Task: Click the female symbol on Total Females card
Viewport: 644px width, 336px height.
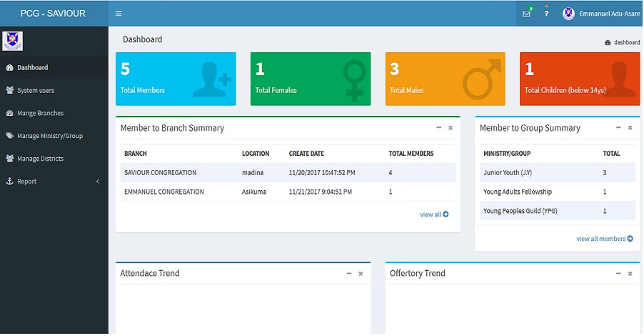Action: click(354, 80)
